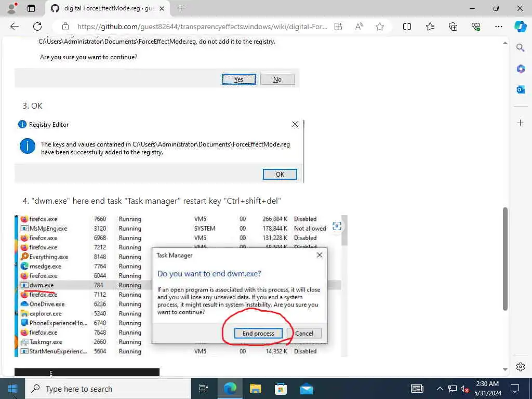Open the muted volume tray icon

(464, 389)
